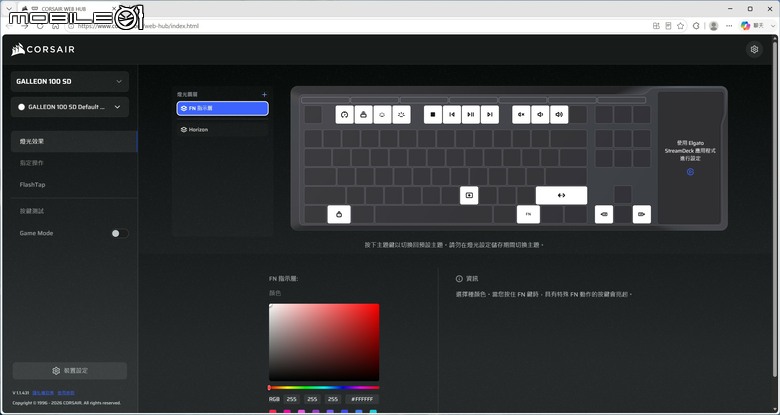
Task: Open the Corsair Web Hub settings gear
Action: pos(754,49)
